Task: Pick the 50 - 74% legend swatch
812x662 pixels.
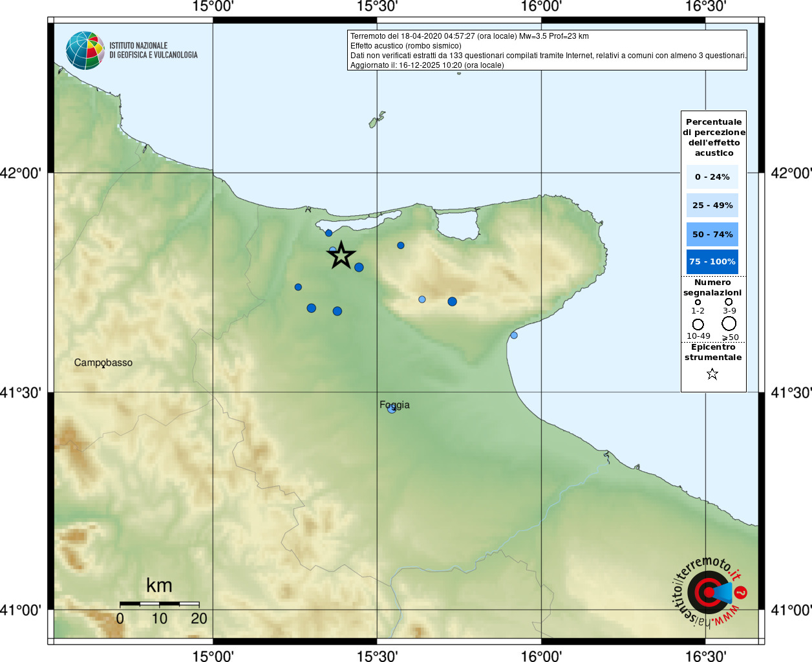Action: [x=712, y=234]
